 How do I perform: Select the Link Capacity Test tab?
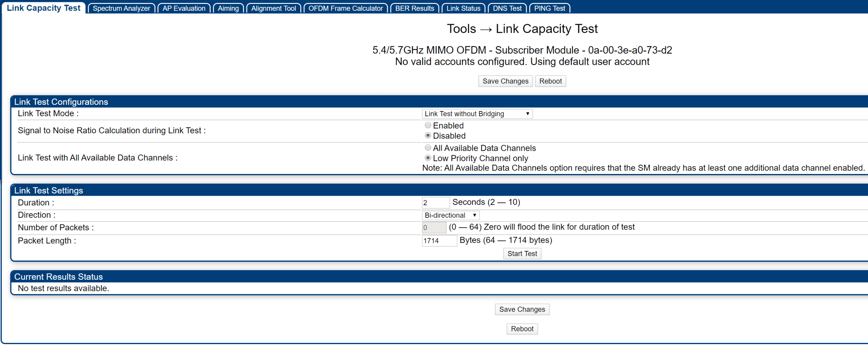[x=44, y=8]
